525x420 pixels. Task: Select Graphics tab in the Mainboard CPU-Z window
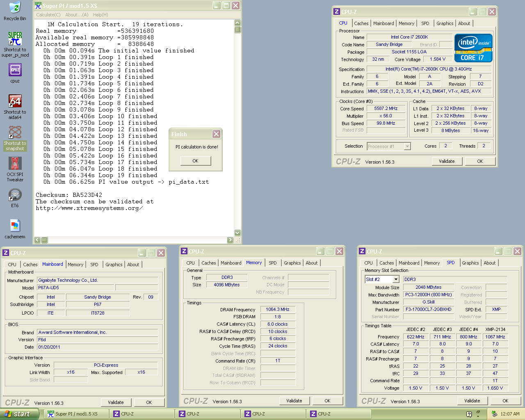click(114, 265)
